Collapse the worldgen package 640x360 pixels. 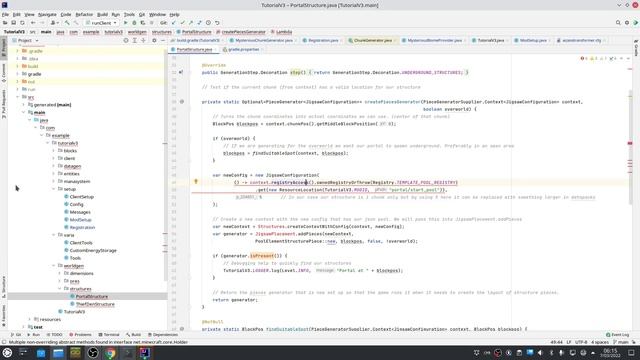tap(53, 266)
